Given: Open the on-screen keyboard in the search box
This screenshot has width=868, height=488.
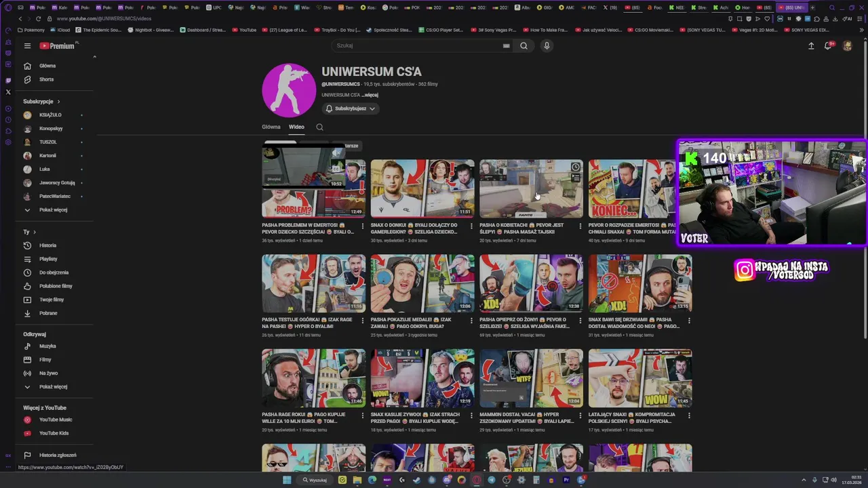Looking at the screenshot, I should 506,46.
